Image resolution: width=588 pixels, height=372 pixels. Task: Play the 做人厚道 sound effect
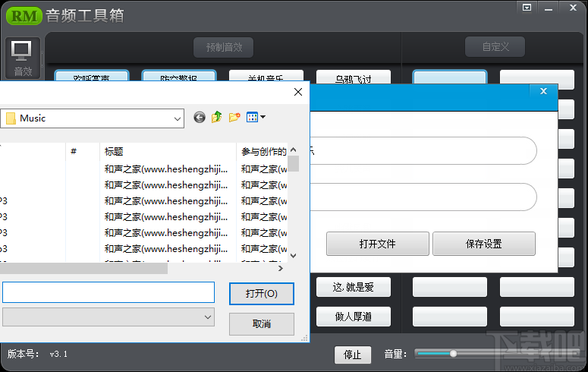[354, 317]
